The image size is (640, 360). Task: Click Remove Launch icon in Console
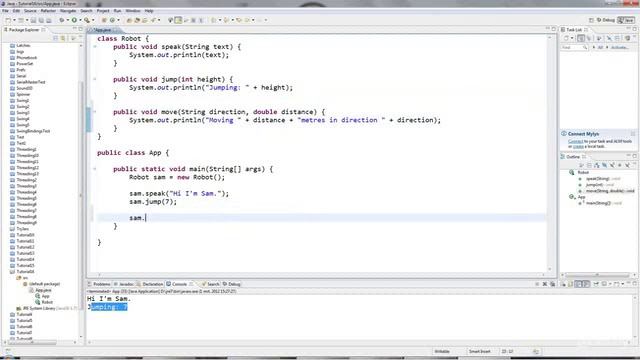click(544, 284)
